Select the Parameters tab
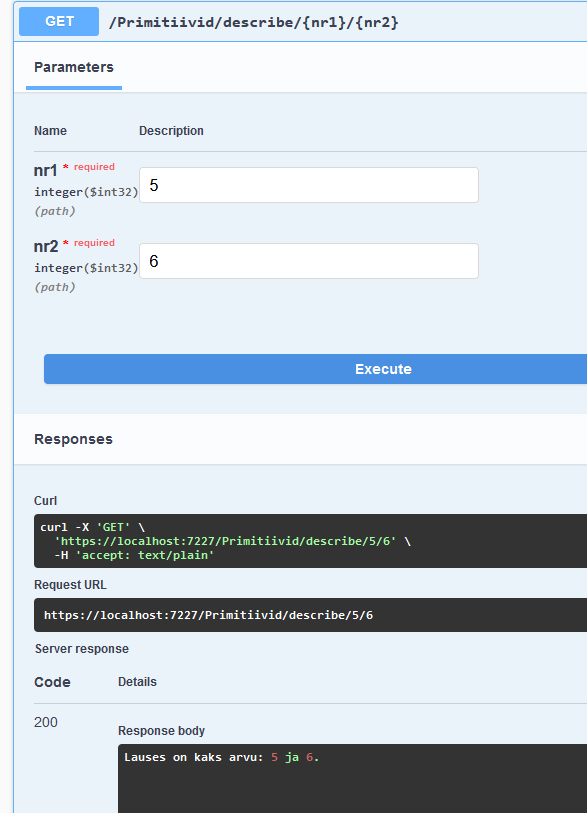 (74, 67)
